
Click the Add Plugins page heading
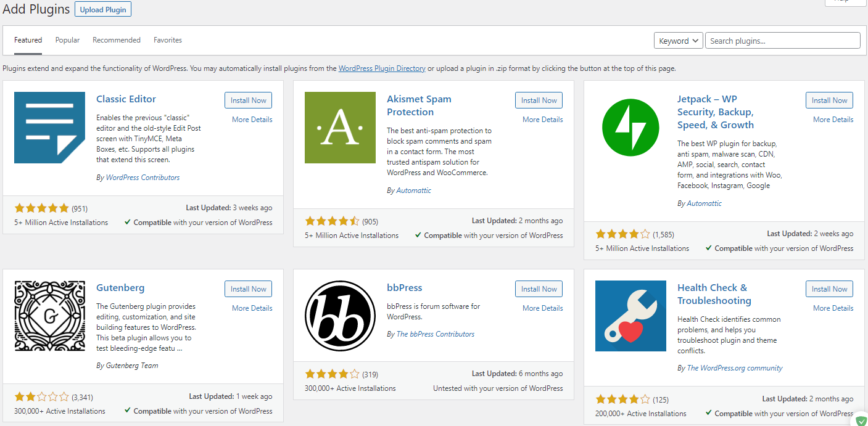click(35, 10)
